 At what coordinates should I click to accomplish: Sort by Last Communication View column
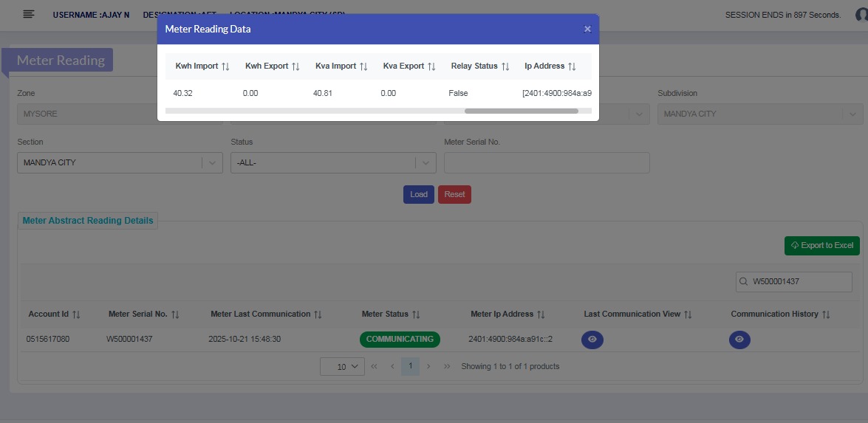click(688, 314)
